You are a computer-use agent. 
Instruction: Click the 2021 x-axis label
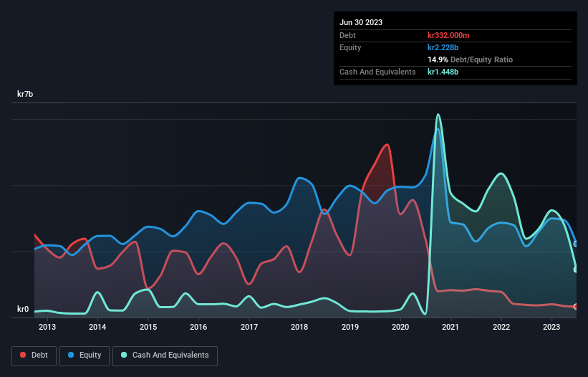click(450, 327)
